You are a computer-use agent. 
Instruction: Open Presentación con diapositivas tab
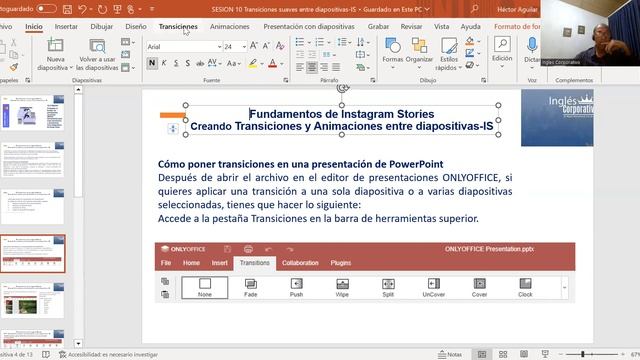[x=309, y=27]
